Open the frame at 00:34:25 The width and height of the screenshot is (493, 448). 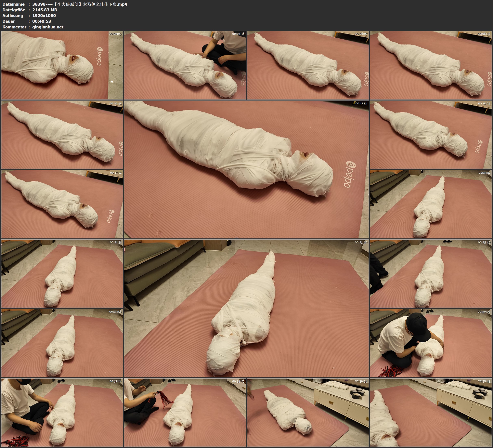(185, 412)
